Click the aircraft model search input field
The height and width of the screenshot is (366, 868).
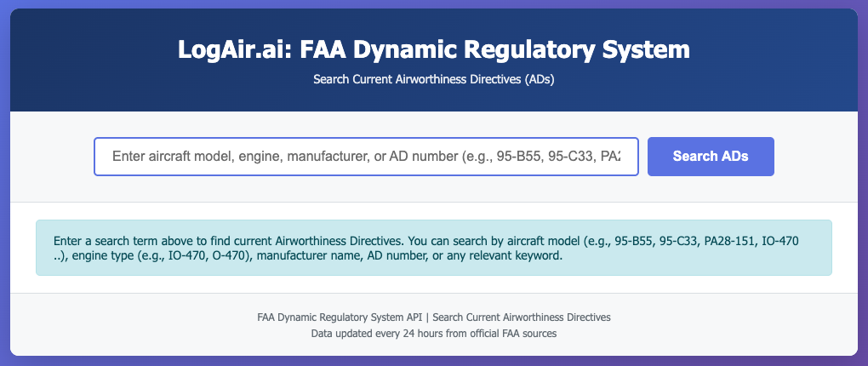(x=366, y=157)
